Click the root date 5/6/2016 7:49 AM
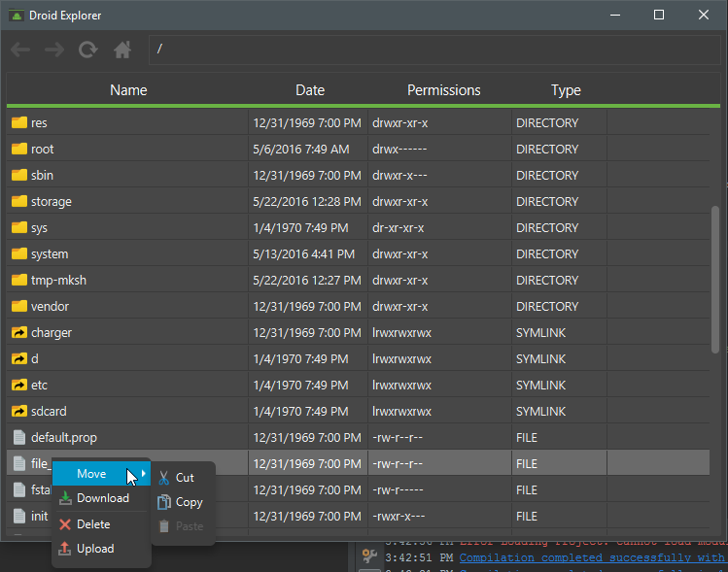The height and width of the screenshot is (572, 728). click(301, 149)
